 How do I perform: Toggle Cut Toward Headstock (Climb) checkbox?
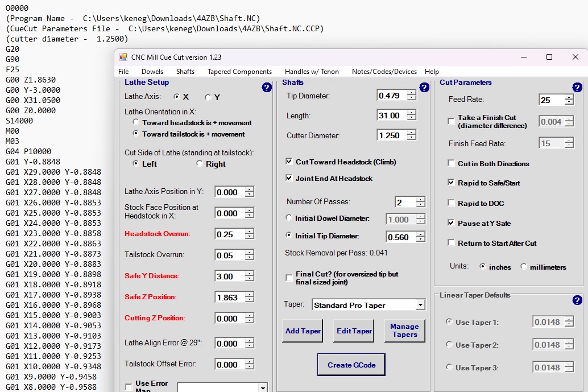click(289, 162)
